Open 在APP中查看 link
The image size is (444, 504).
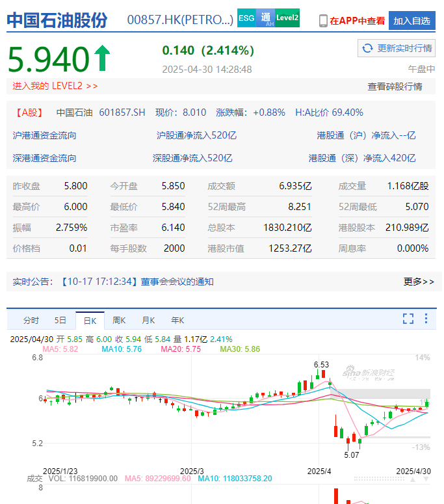(358, 21)
